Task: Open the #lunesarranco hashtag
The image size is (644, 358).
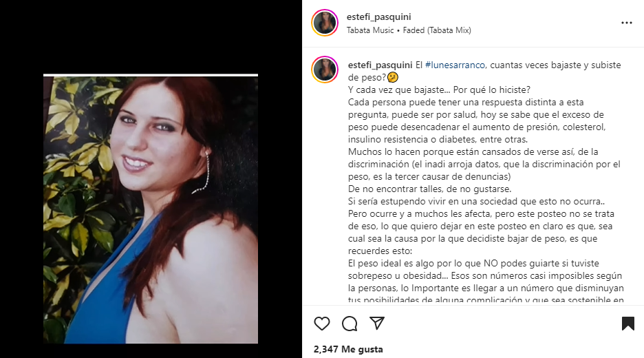Action: click(x=455, y=65)
